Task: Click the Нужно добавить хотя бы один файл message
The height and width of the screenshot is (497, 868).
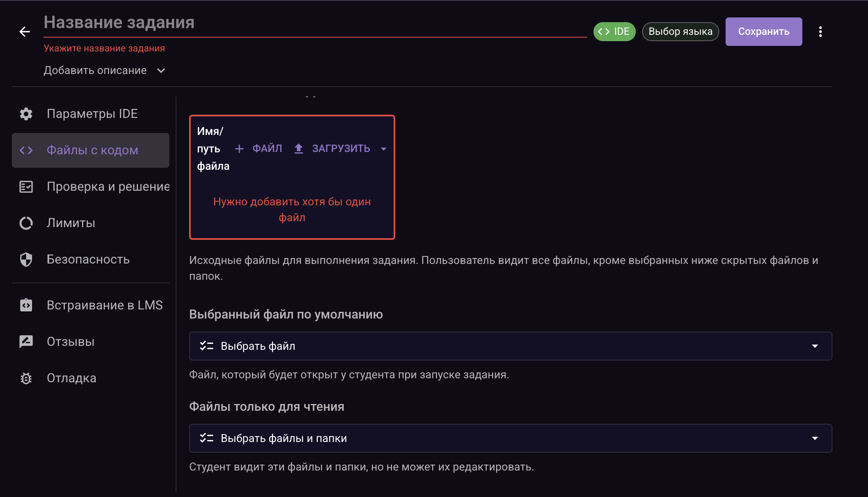Action: click(x=292, y=210)
